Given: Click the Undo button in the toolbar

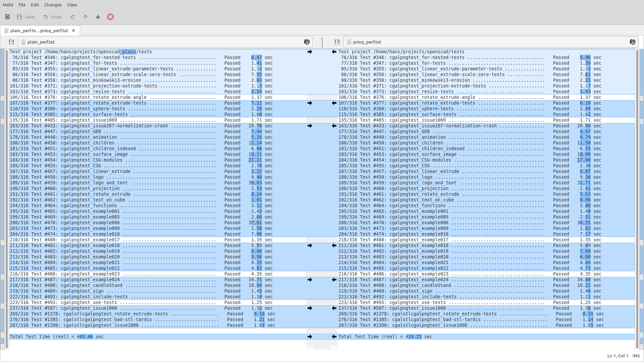Looking at the screenshot, I should point(52,17).
